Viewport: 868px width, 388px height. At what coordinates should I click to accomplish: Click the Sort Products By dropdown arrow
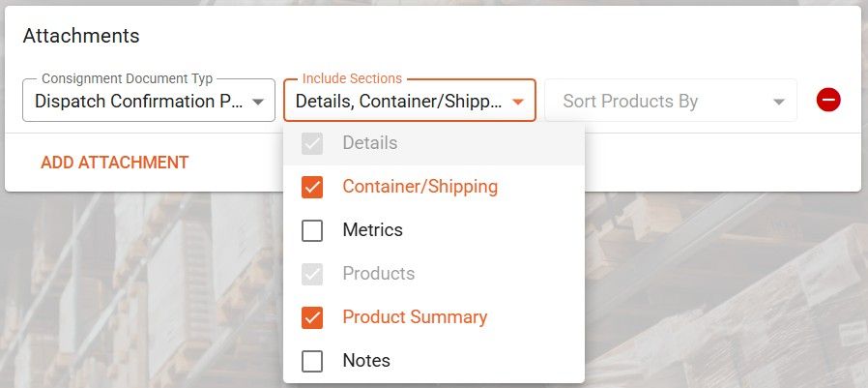pyautogui.click(x=779, y=102)
